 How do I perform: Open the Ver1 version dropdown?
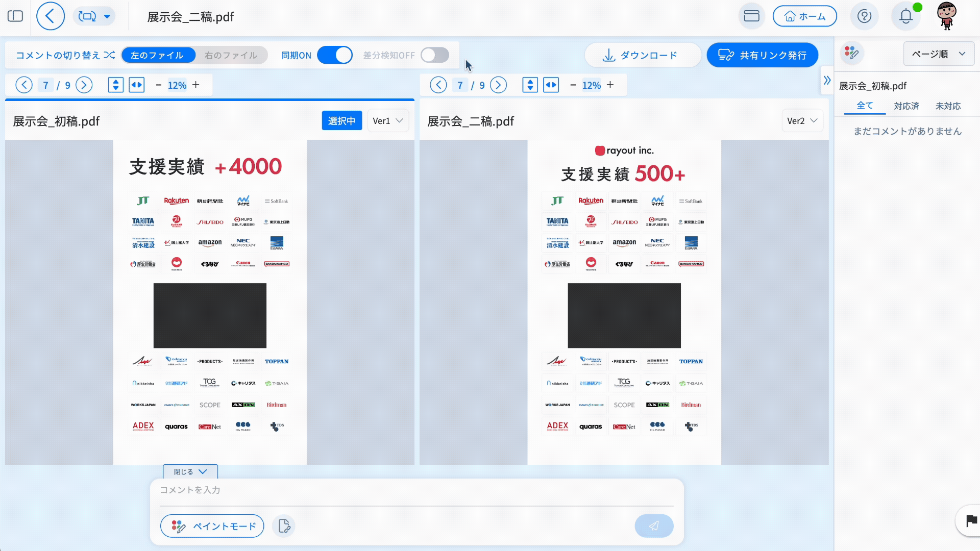click(387, 121)
